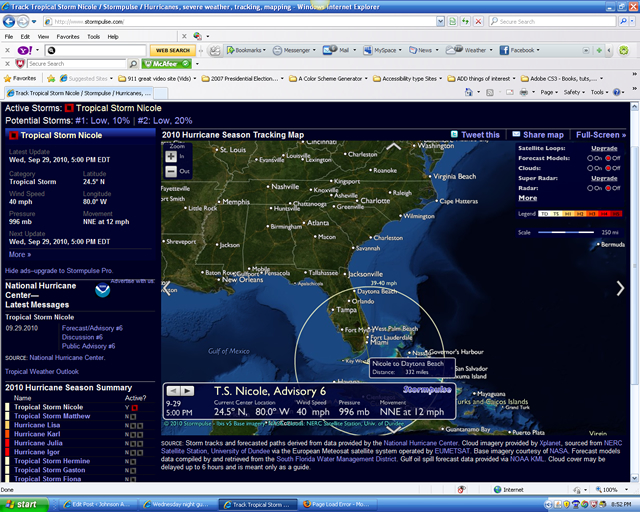Click the Tweet this Twitter icon
The width and height of the screenshot is (640, 512).
(x=454, y=134)
